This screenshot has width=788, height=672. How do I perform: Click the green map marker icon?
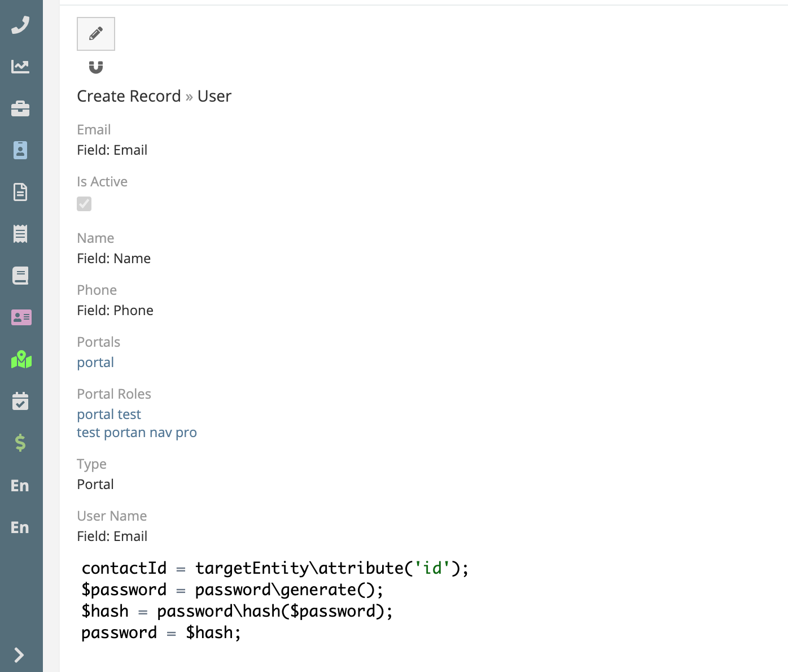tap(21, 359)
